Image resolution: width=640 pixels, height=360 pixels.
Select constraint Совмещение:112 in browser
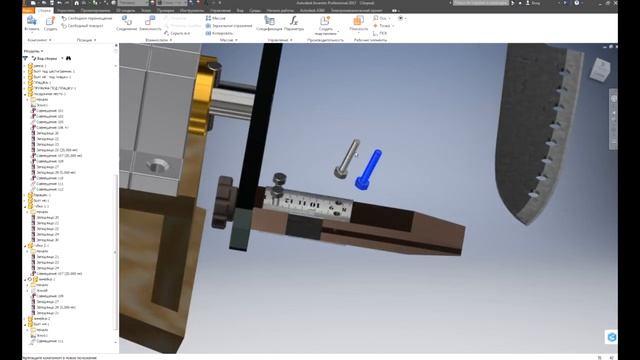click(48, 189)
